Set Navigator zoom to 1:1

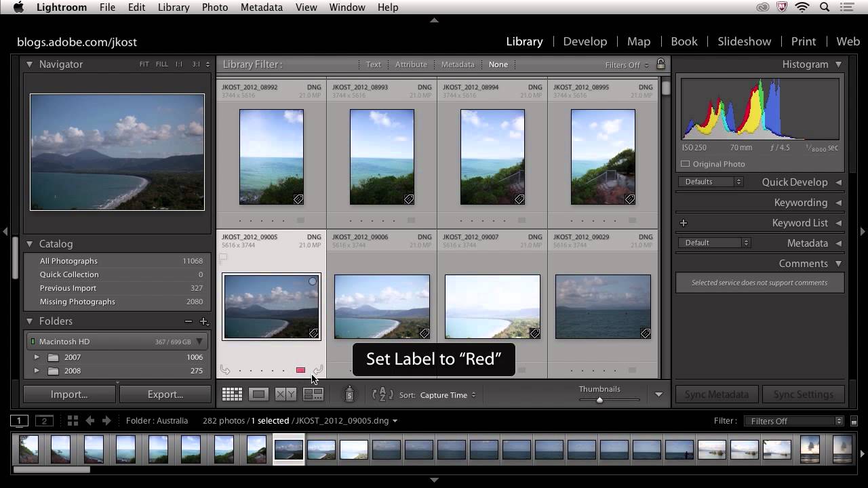coord(179,64)
